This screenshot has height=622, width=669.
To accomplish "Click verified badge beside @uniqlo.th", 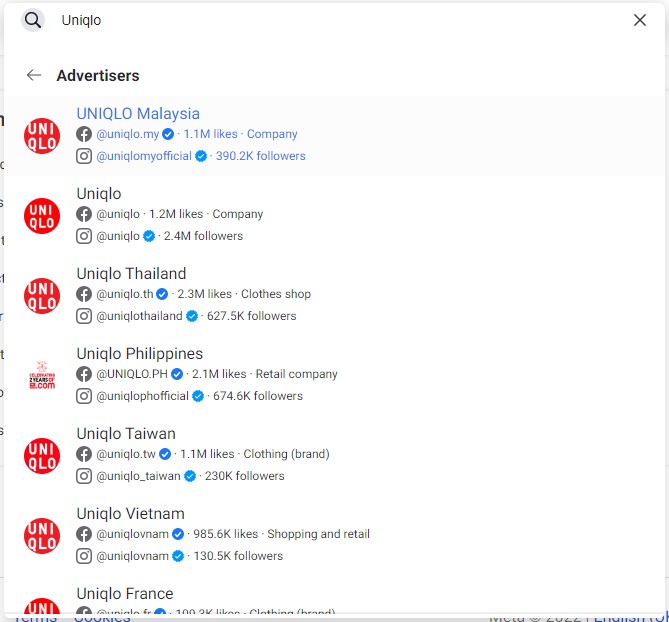I will point(162,294).
